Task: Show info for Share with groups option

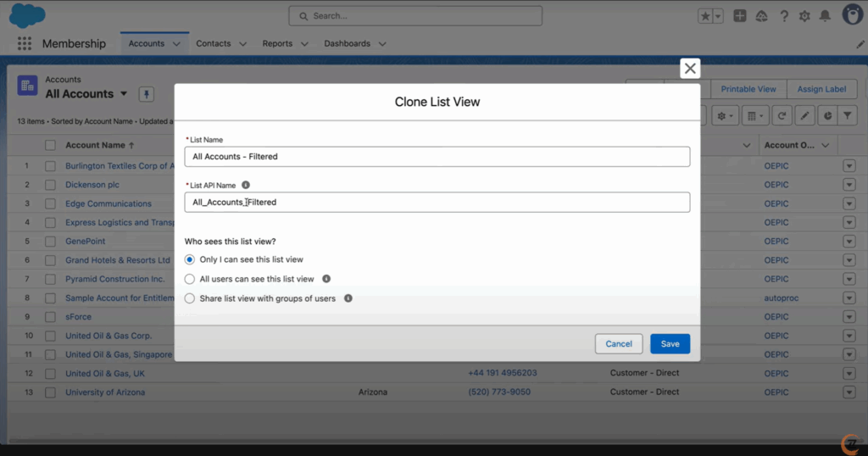Action: [348, 298]
